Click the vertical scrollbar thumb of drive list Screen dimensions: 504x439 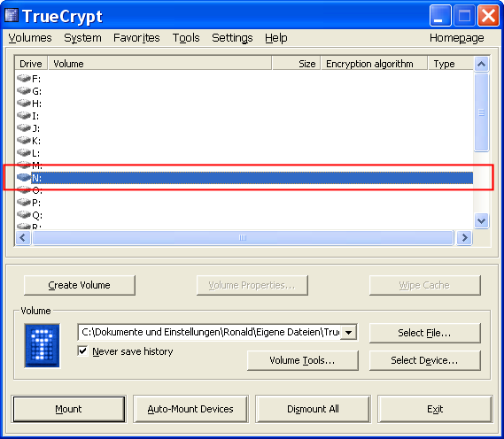click(x=481, y=112)
